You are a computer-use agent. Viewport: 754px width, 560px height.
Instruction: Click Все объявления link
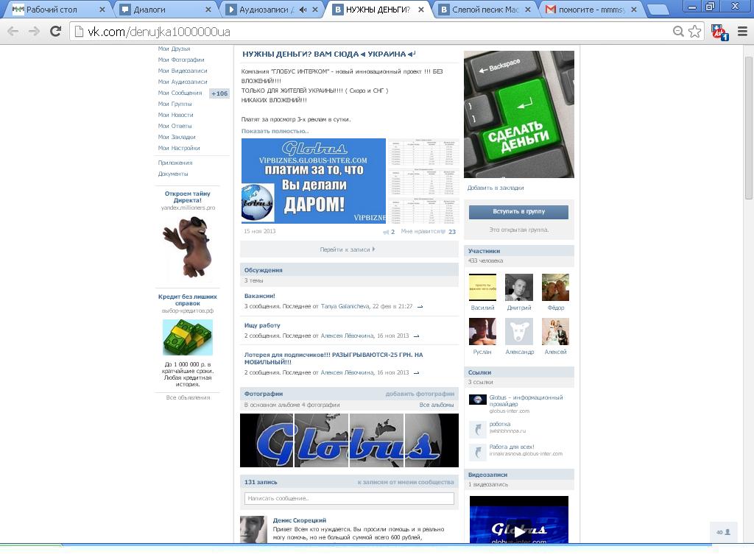click(x=188, y=397)
